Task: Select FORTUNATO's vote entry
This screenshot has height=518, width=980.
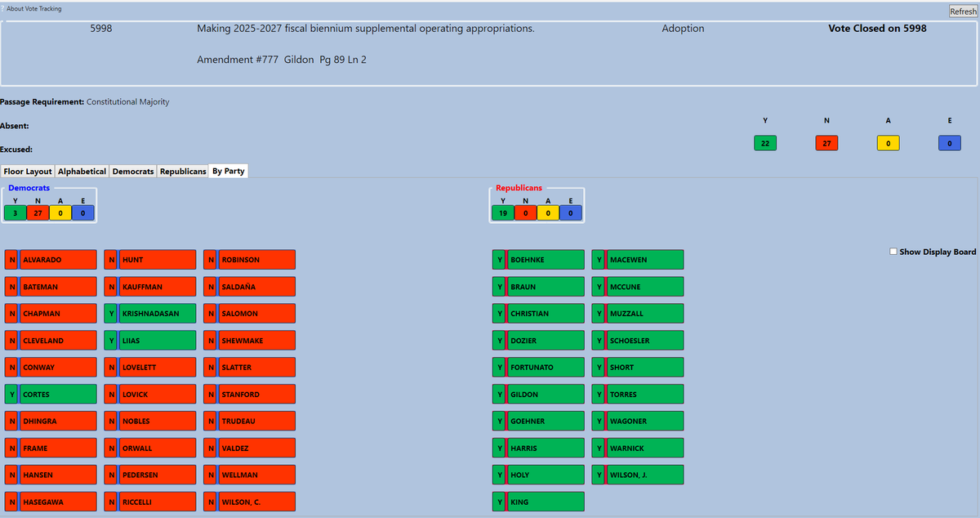Action: point(539,368)
